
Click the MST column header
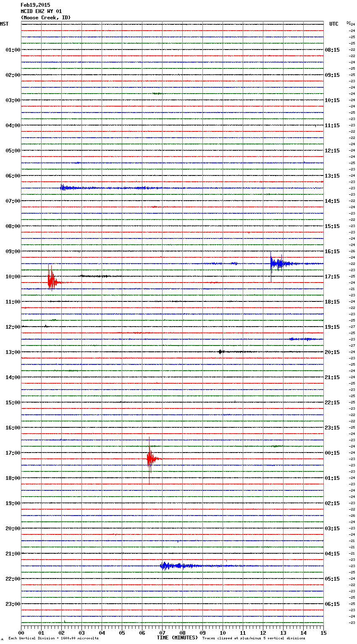pos(4,24)
